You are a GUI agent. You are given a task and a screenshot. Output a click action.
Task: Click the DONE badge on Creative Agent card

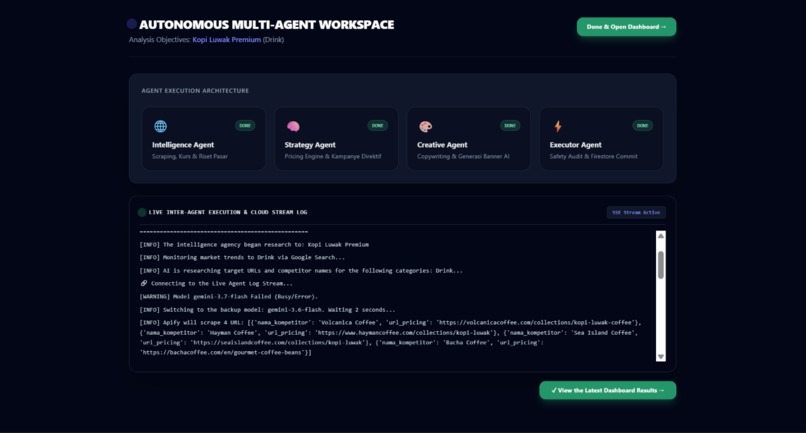click(x=510, y=125)
